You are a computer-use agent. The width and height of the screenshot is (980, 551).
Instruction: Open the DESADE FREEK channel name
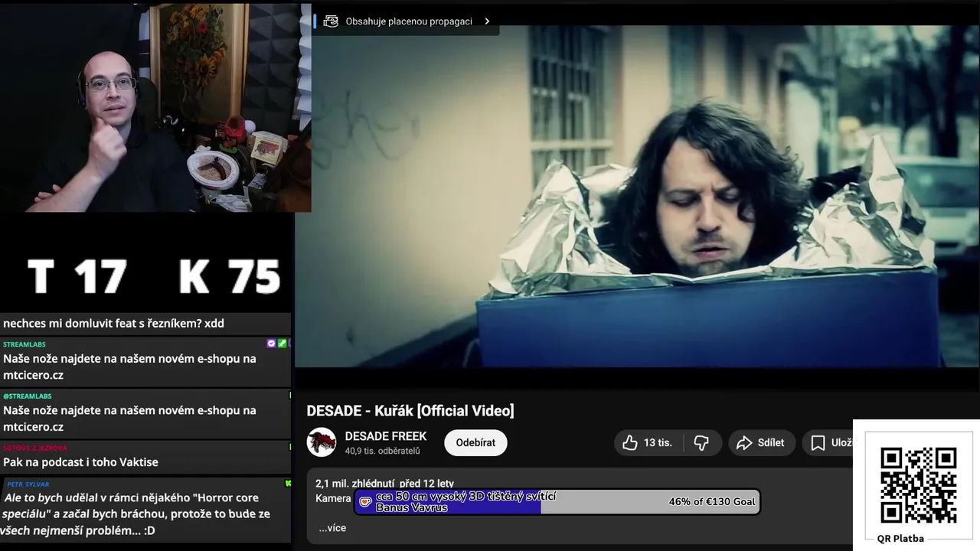coord(386,436)
